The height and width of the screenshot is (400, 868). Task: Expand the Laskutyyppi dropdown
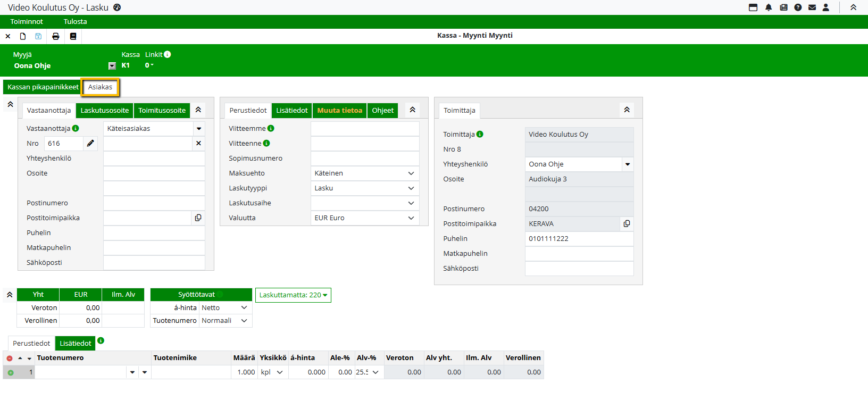tap(365, 188)
